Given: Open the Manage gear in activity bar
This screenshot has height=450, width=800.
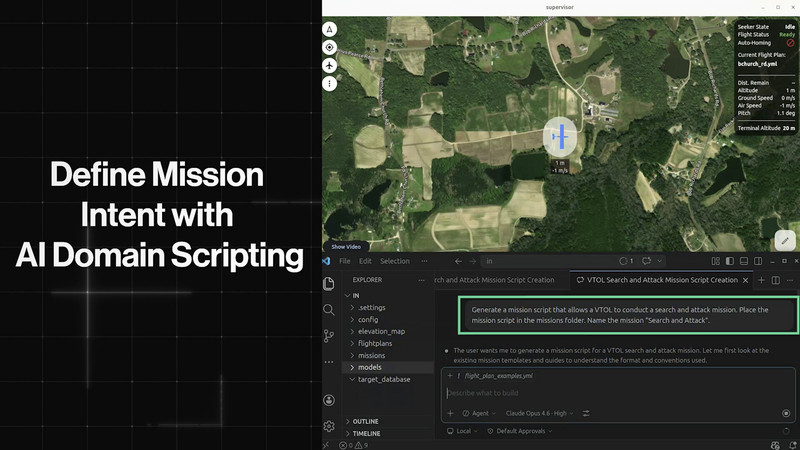Looking at the screenshot, I should (x=329, y=426).
